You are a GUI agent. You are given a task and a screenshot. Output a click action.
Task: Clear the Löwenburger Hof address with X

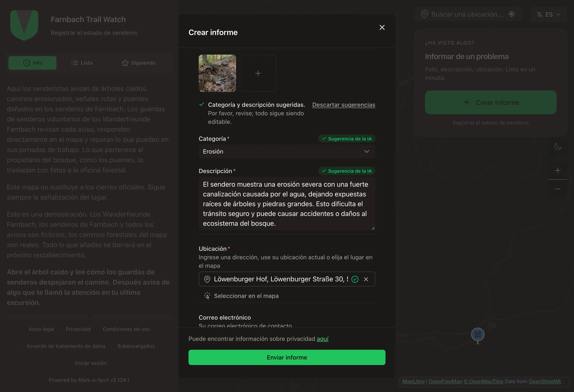pyautogui.click(x=366, y=279)
